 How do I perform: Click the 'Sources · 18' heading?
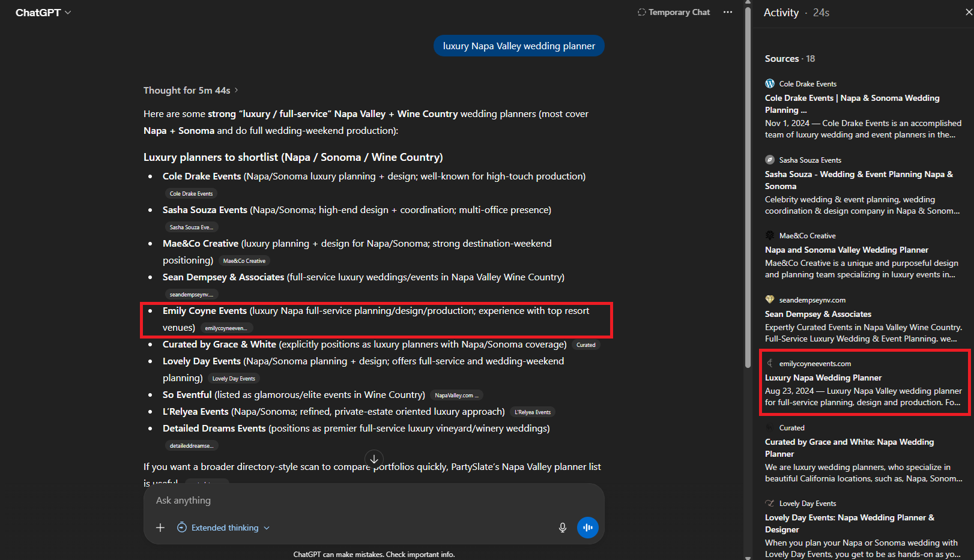tap(790, 58)
